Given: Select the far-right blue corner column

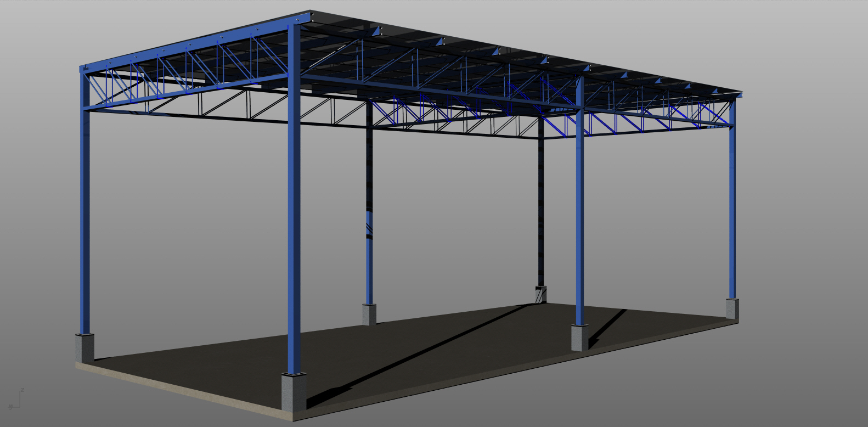Looking at the screenshot, I should (732, 199).
